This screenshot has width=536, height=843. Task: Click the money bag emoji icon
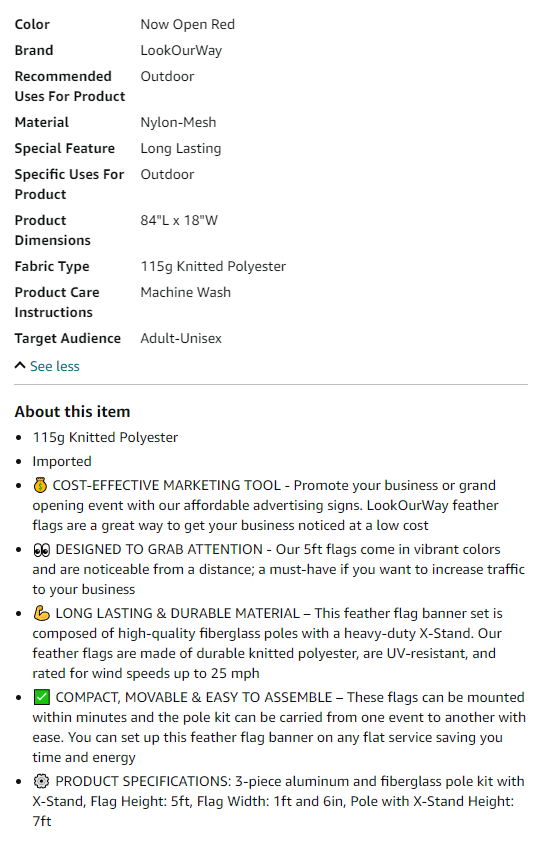(40, 485)
